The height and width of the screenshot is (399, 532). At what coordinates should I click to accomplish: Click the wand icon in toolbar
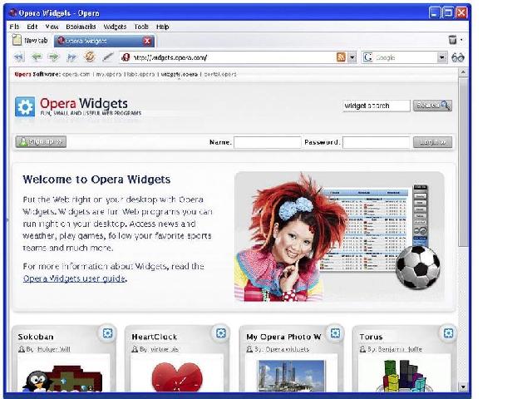pyautogui.click(x=108, y=57)
